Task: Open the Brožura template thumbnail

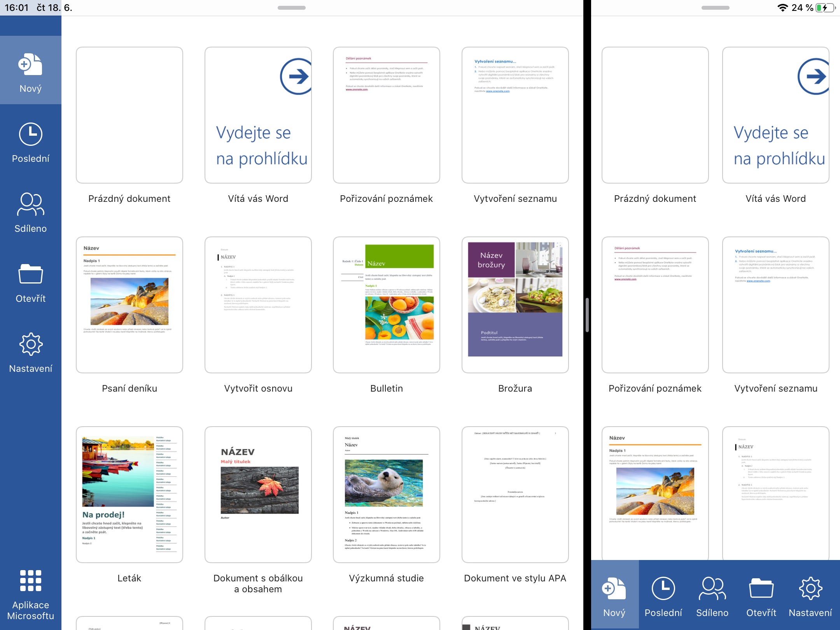Action: coord(515,304)
